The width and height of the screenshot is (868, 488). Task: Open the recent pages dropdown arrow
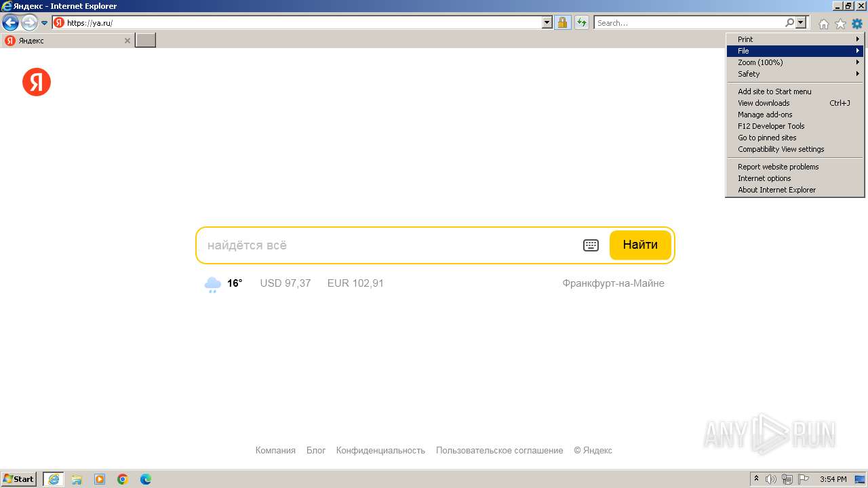(45, 22)
